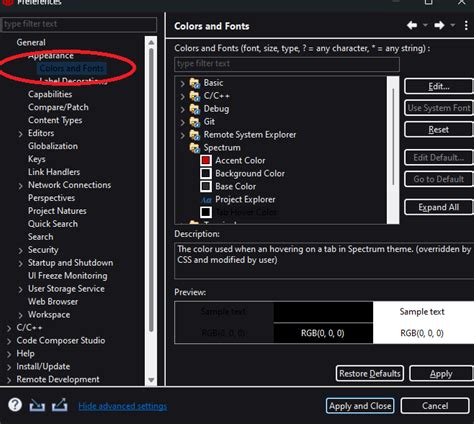
Task: Open the three-dot view menu
Action: tap(466, 26)
